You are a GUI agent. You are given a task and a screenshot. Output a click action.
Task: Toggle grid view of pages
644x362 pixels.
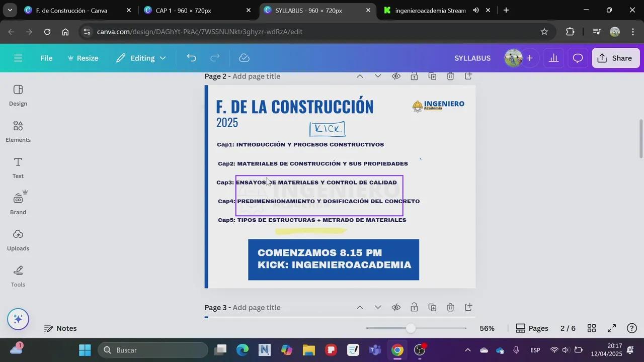[x=592, y=328]
